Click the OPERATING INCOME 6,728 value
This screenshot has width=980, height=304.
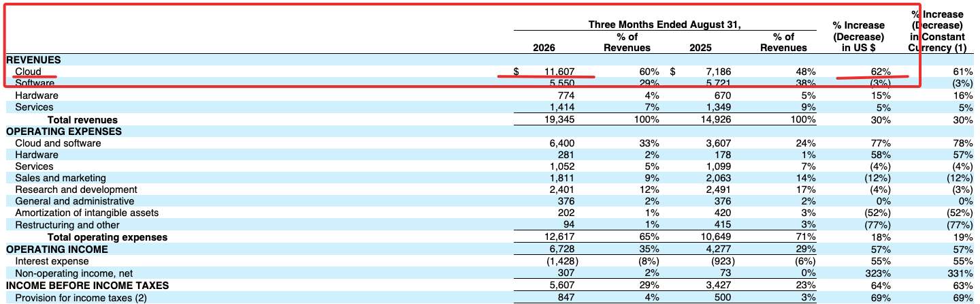click(562, 249)
